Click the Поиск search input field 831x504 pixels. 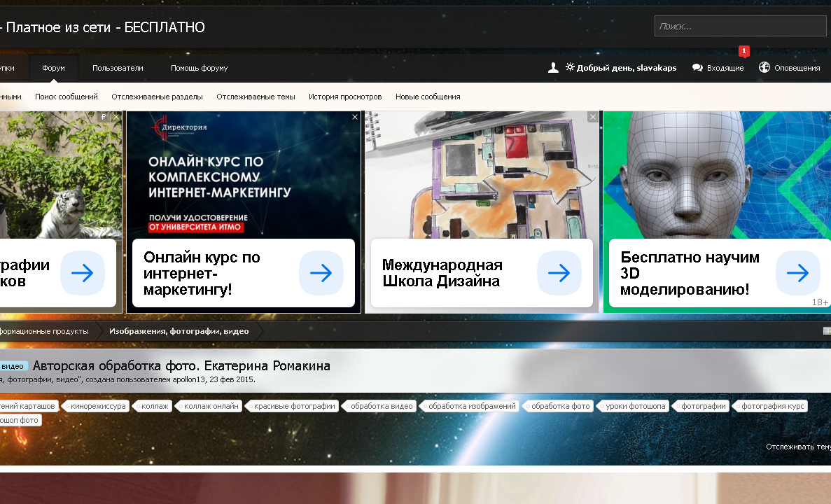740,25
